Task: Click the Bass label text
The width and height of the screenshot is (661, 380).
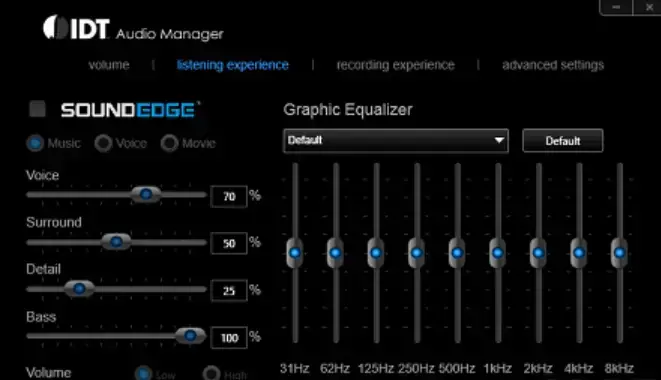Action: tap(41, 317)
